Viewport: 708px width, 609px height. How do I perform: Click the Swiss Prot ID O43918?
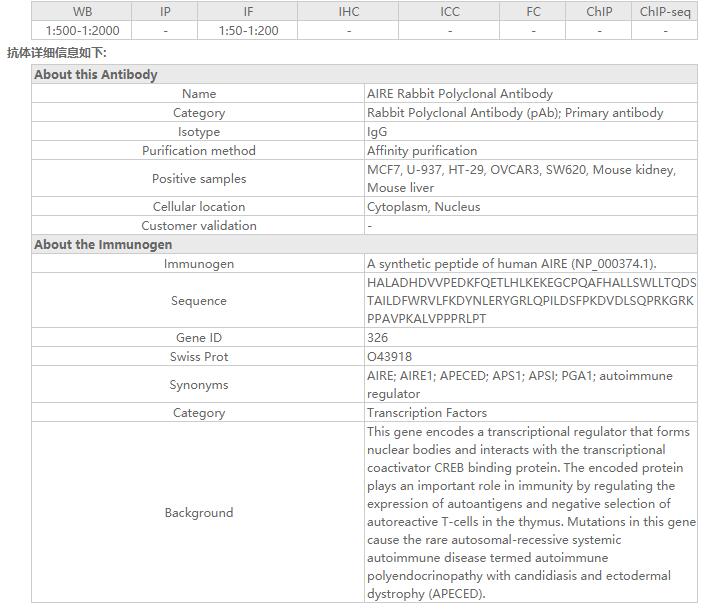[389, 357]
